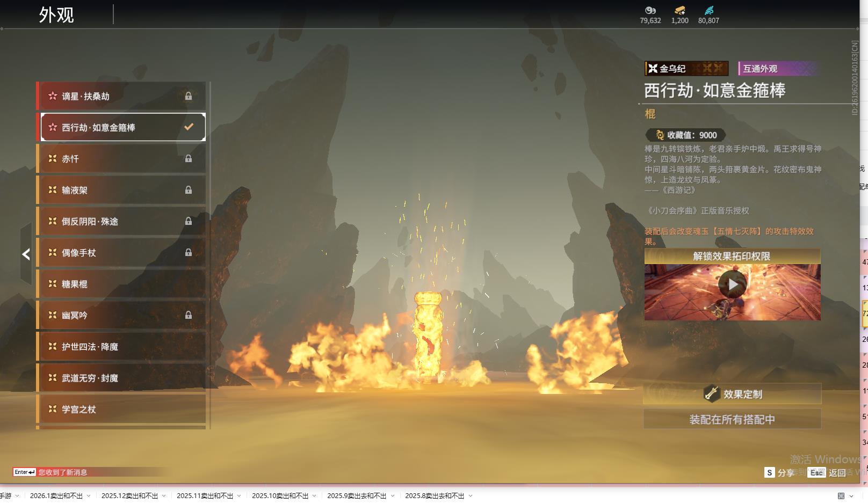Click the gold ingot currency icon
The width and height of the screenshot is (868, 504).
[679, 10]
